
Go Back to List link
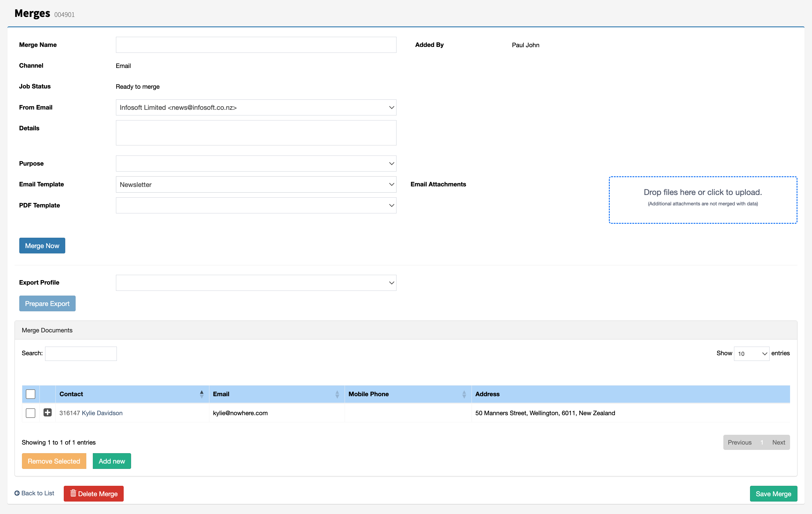[34, 493]
